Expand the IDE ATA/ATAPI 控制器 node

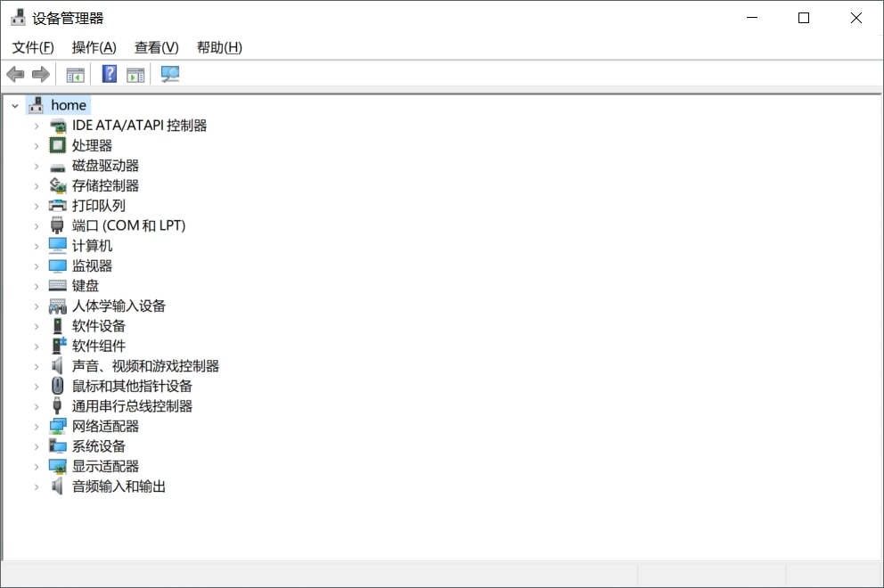pyautogui.click(x=37, y=126)
